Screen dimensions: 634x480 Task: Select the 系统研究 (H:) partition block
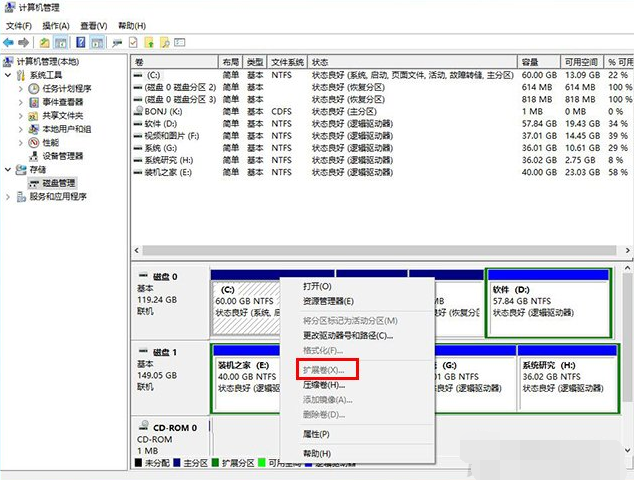(563, 377)
